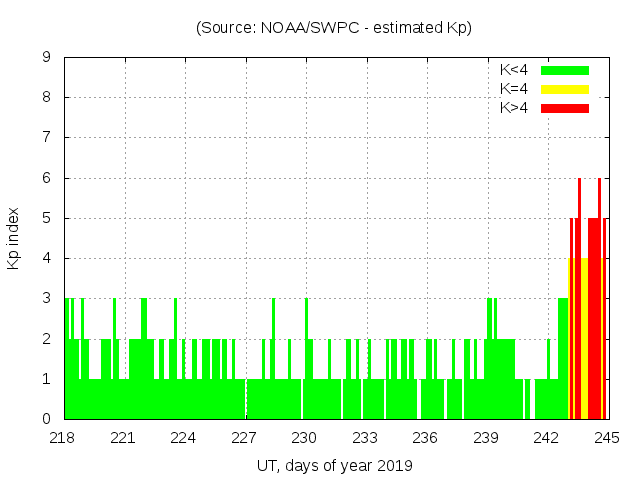This screenshot has width=640, height=480.
Task: Click the day 227 x-axis tick label
Action: [244, 438]
